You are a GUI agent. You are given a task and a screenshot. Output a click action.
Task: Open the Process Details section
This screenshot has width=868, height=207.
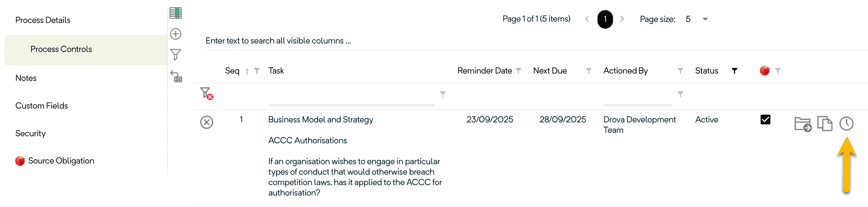(43, 20)
